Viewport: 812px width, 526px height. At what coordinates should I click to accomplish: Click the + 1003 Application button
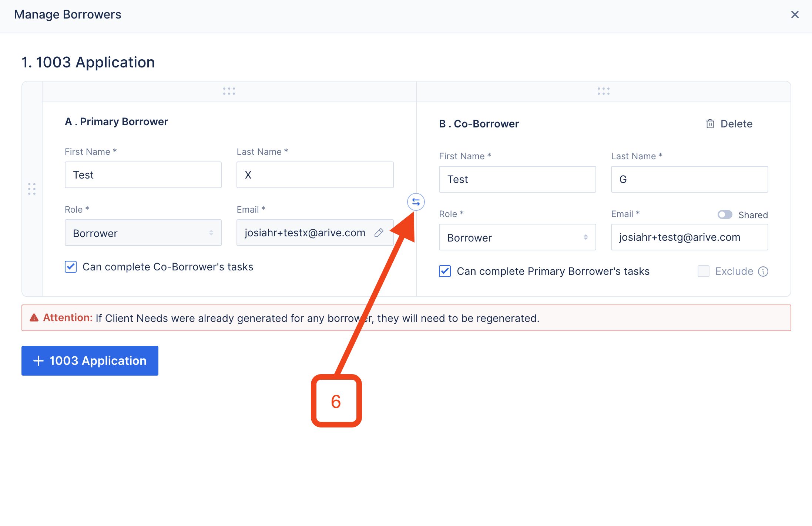(90, 360)
